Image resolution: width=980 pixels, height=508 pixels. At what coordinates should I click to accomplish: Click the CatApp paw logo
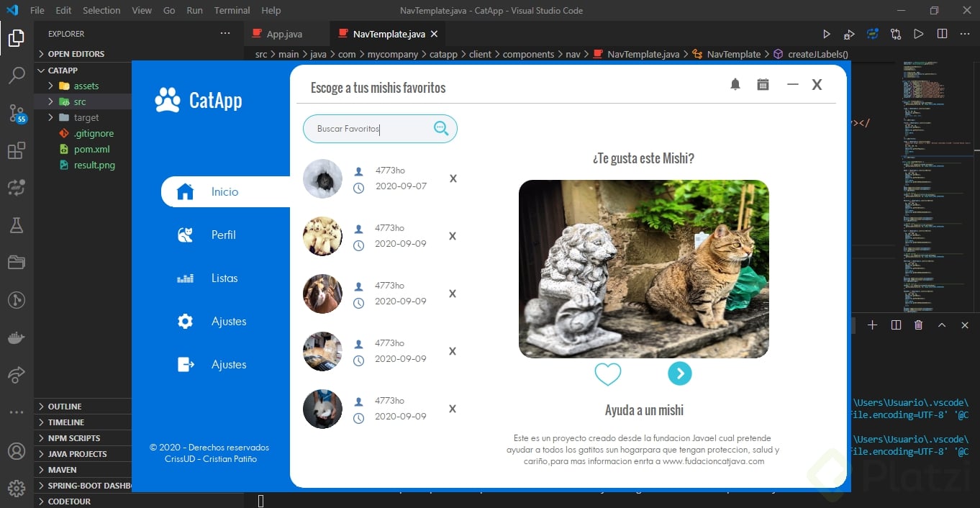point(168,100)
